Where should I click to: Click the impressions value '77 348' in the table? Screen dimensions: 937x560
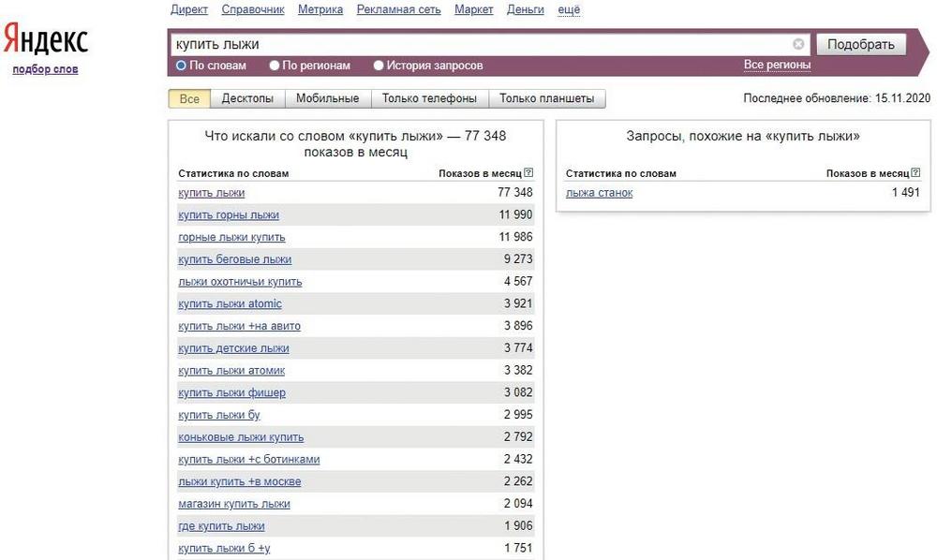[x=515, y=192]
